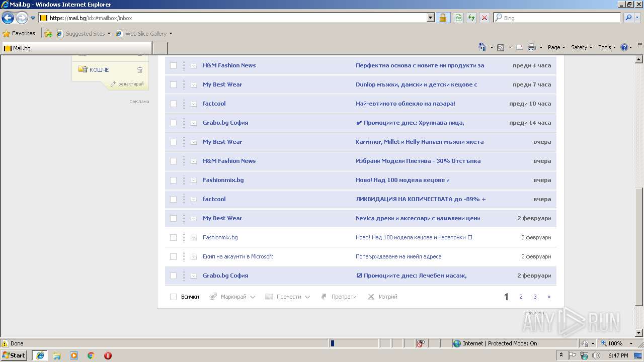The height and width of the screenshot is (362, 644).
Task: Click the Help question mark icon
Action: coord(624,47)
